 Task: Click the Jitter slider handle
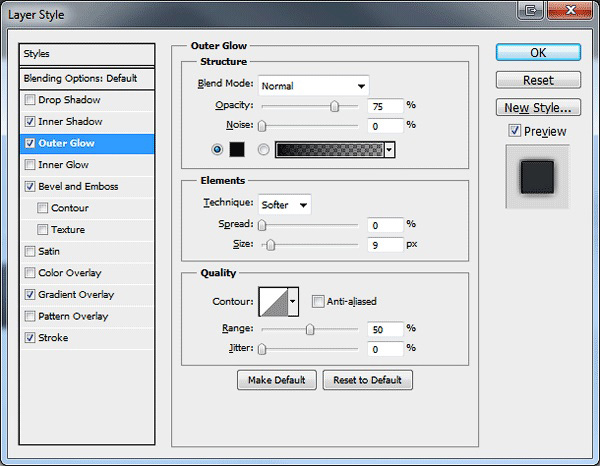(262, 349)
